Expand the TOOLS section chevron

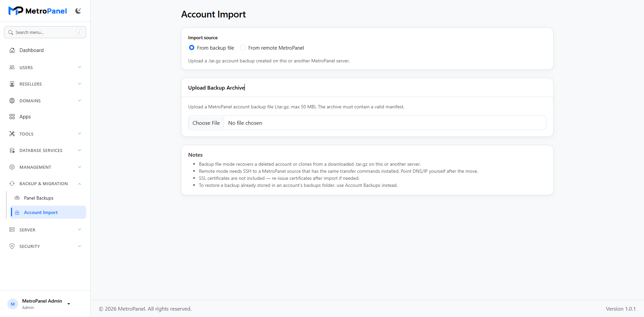(79, 134)
